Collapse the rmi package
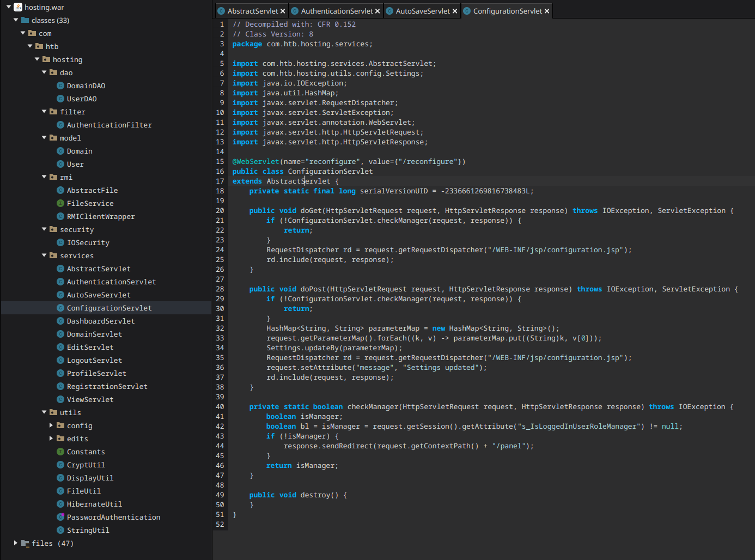755x560 pixels. (44, 177)
